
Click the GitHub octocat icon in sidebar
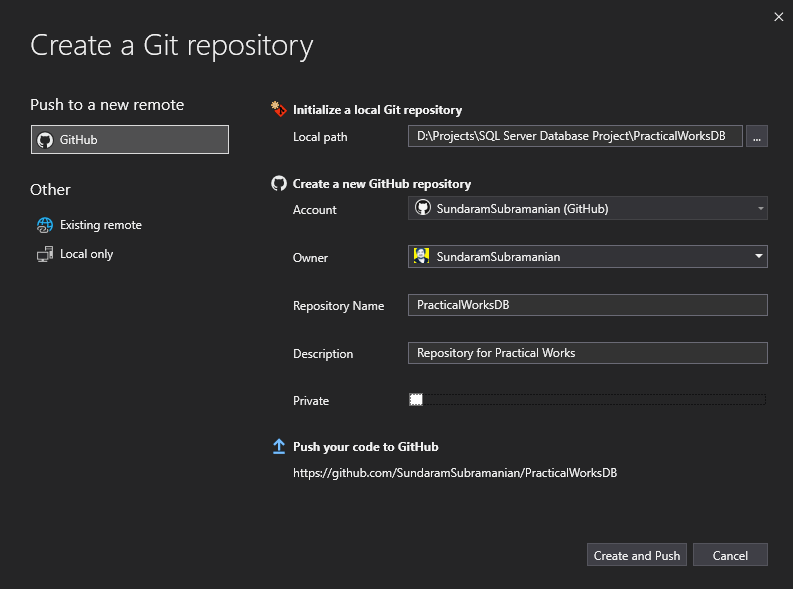[44, 140]
